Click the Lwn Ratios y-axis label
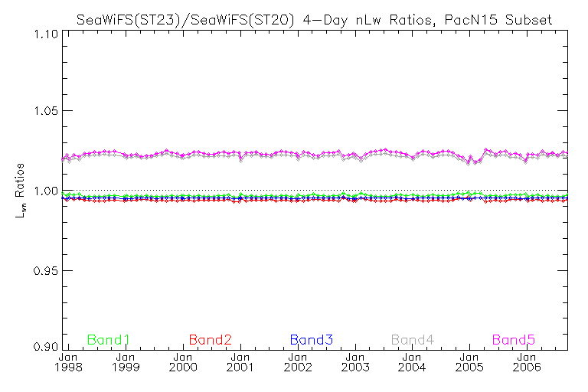Screen dimensions: 588x392 [20, 191]
